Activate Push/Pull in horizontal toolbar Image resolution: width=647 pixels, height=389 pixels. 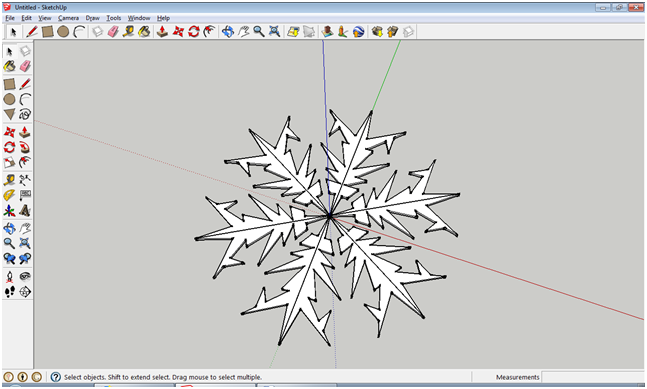pyautogui.click(x=162, y=31)
